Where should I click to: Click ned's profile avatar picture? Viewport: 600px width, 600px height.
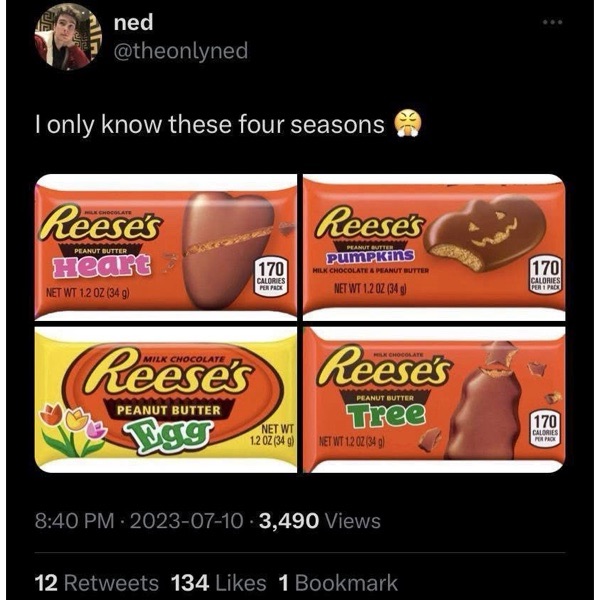tap(68, 37)
